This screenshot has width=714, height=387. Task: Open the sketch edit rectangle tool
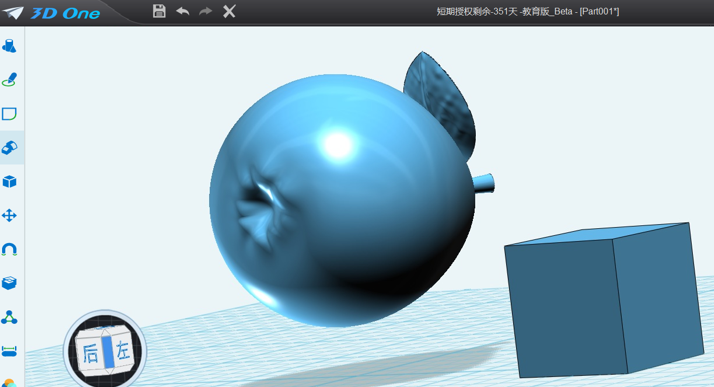10,114
